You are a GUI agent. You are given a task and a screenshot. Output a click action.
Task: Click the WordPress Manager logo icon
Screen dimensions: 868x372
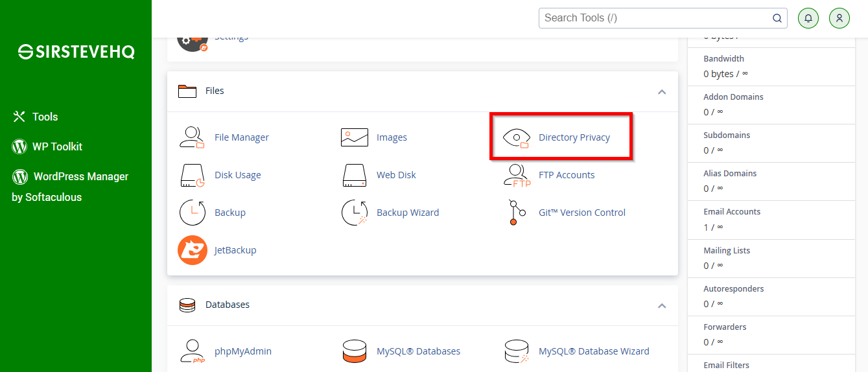[x=20, y=176]
